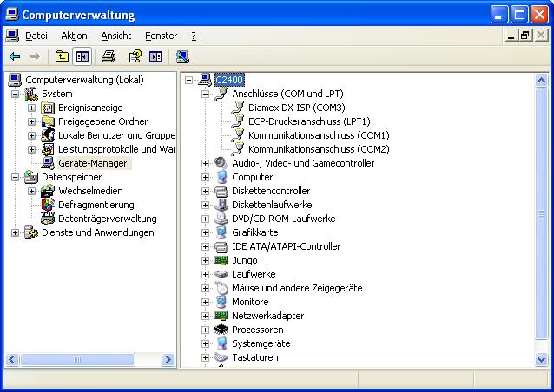Click the Mäuse und andere Zeigegeräte icon
This screenshot has width=554, height=392.
pos(221,288)
